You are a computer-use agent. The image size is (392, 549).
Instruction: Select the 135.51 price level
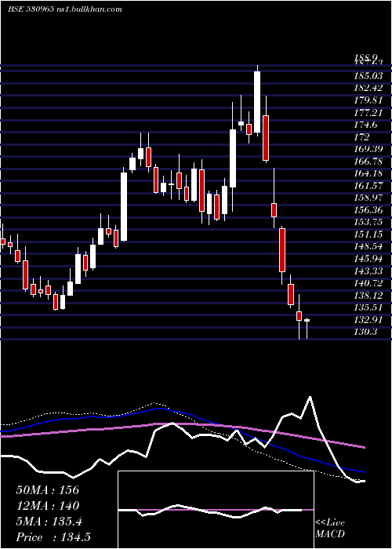click(x=368, y=307)
